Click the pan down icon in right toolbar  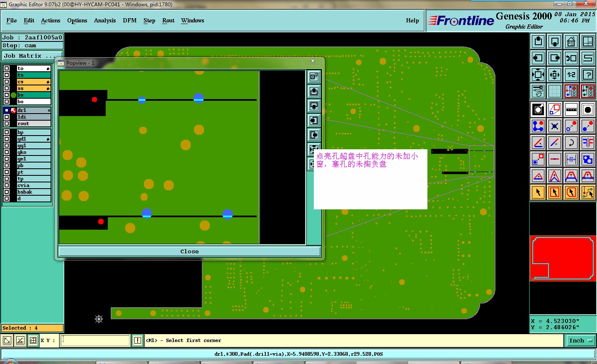point(555,41)
